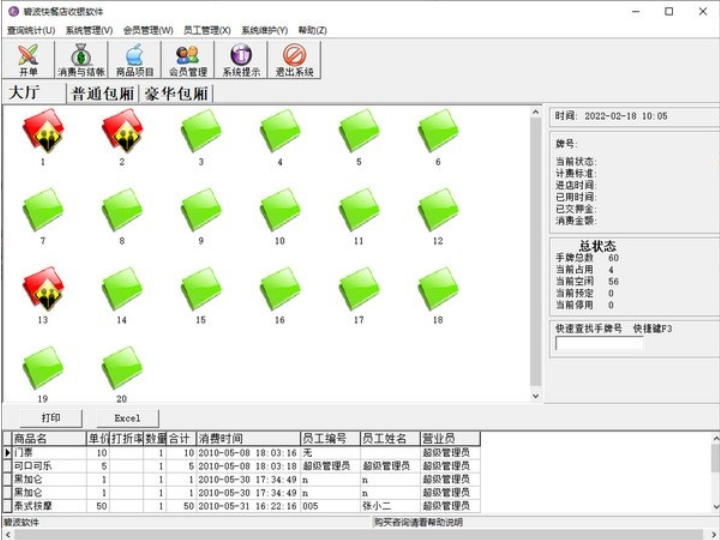Image resolution: width=720 pixels, height=540 pixels.
Task: Click the 消费时间 column header
Action: pos(248,439)
